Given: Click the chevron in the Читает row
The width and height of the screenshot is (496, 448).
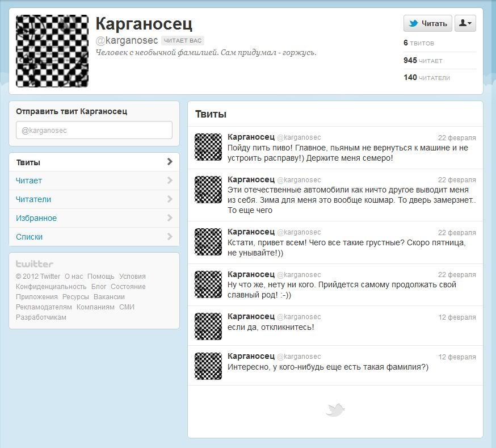Looking at the screenshot, I should 170,181.
